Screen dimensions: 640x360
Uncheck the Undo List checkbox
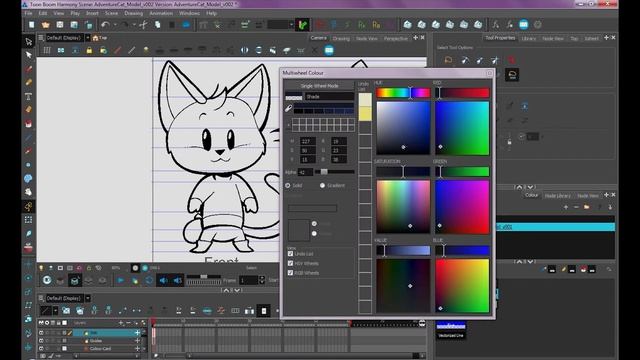[290, 253]
